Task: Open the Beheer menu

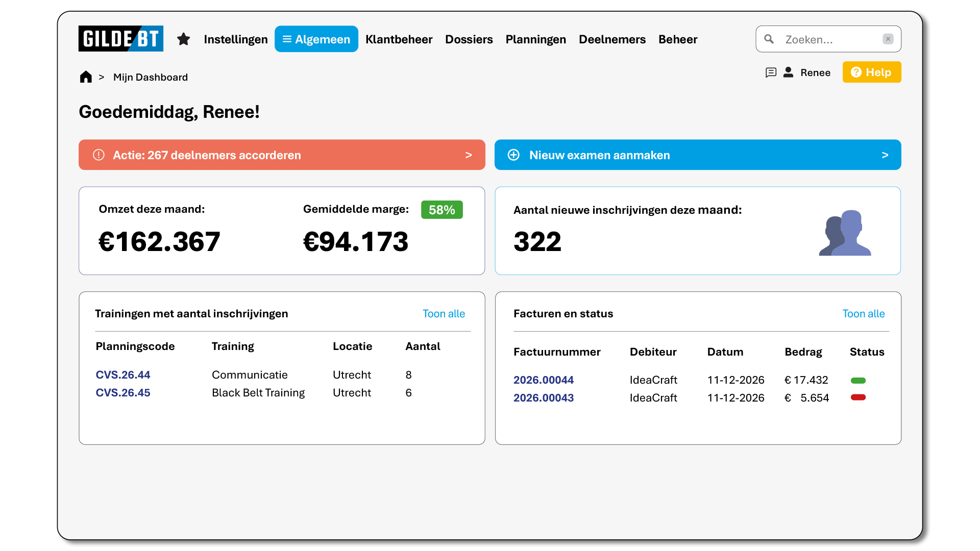Action: (x=678, y=39)
